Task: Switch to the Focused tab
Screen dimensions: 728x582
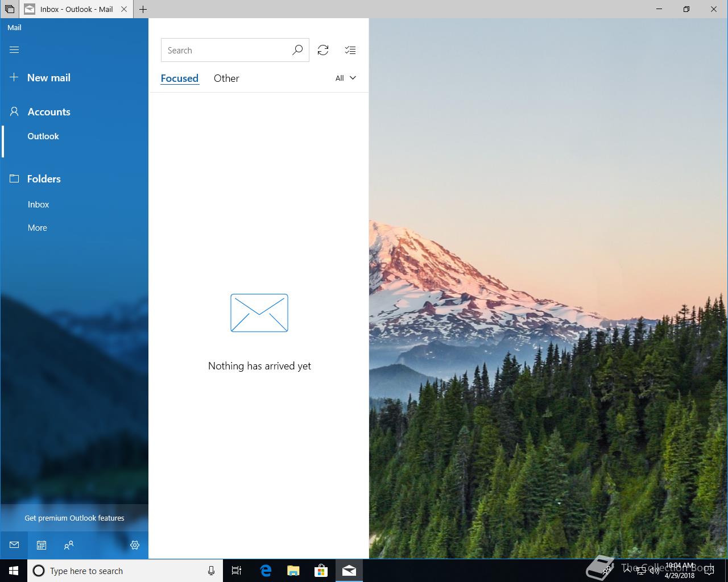Action: click(180, 78)
